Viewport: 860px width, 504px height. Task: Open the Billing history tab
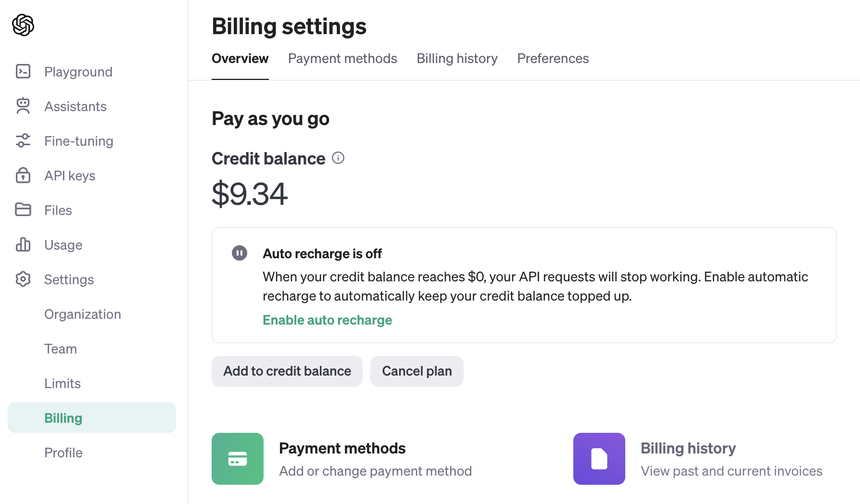pos(457,59)
